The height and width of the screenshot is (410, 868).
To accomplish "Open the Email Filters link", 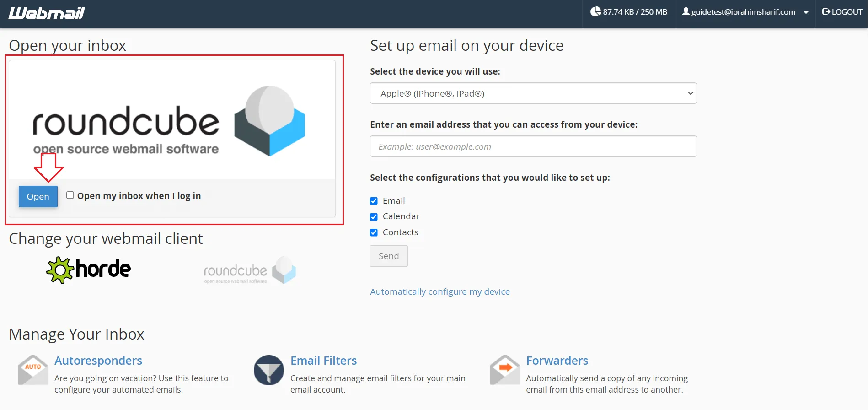I will 324,361.
